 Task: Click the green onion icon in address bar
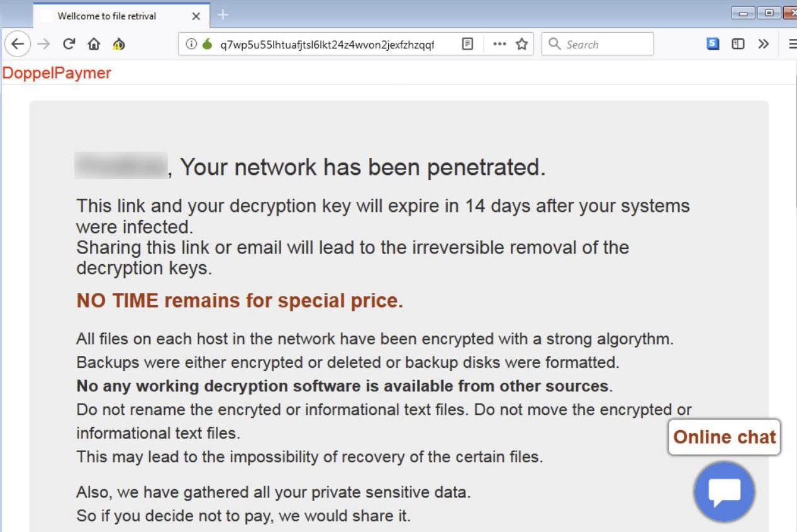click(208, 44)
